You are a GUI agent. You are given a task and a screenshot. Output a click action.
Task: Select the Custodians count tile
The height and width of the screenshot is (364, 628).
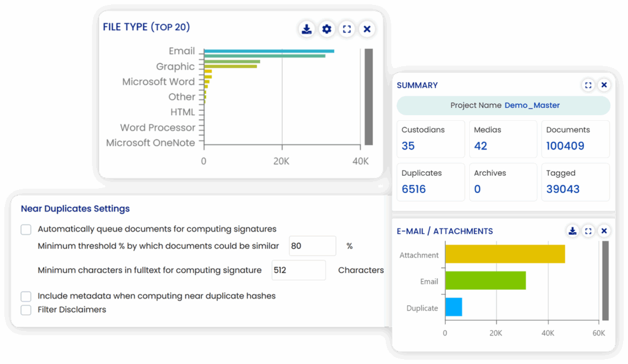(x=431, y=139)
